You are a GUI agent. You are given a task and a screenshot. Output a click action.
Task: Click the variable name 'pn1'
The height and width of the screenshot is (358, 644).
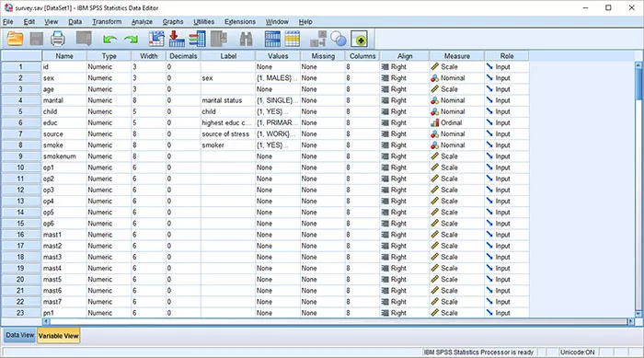[x=48, y=313]
